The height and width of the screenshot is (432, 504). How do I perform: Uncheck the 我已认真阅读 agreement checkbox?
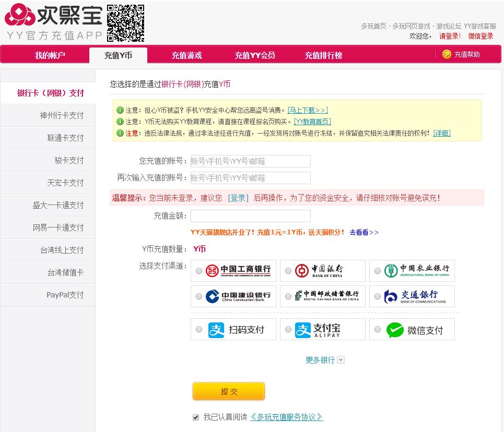click(x=196, y=417)
